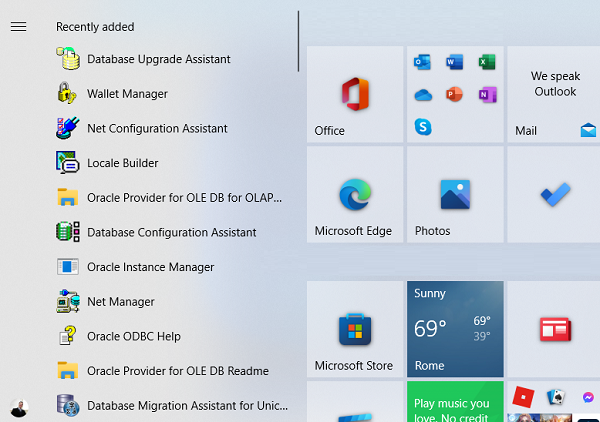Click the Messenger icon in games tile
This screenshot has height=422, width=600.
click(x=588, y=397)
